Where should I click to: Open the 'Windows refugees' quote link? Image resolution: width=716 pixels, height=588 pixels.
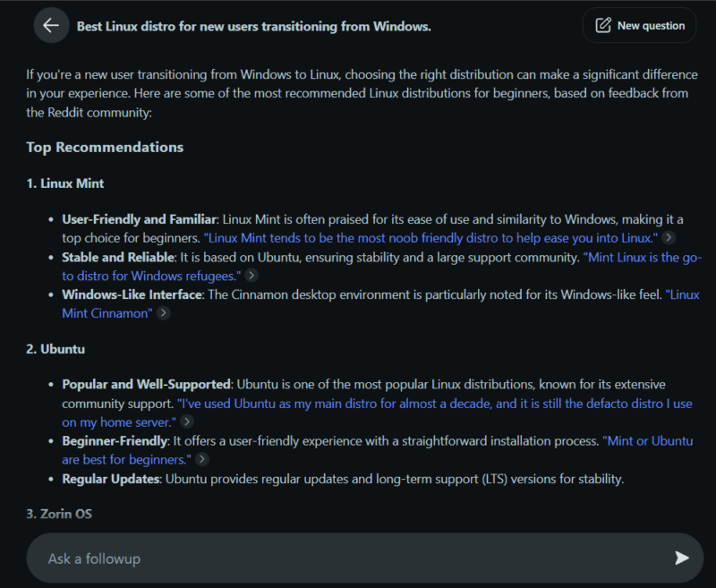[142, 276]
